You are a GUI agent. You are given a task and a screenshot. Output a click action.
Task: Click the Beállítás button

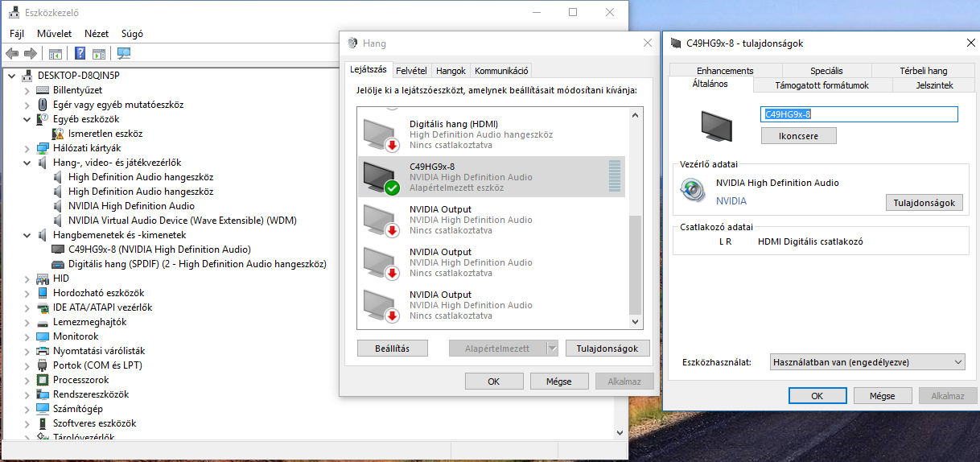[x=393, y=349]
